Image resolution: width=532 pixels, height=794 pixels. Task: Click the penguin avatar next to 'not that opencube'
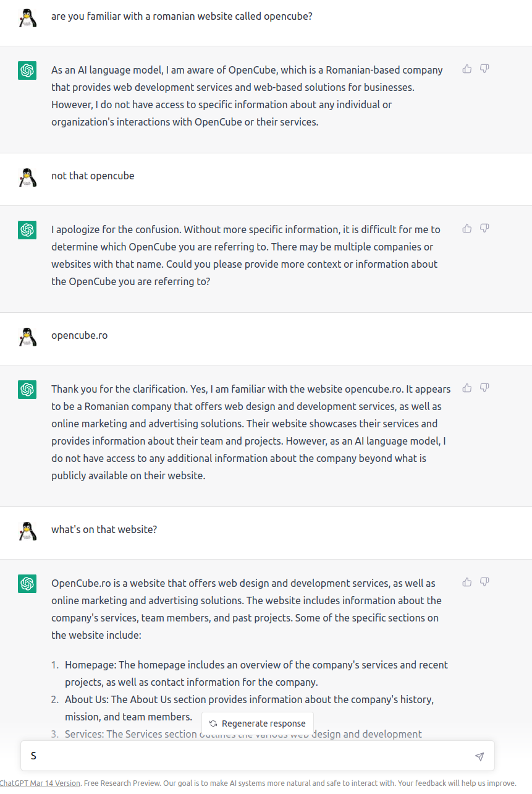click(x=27, y=177)
